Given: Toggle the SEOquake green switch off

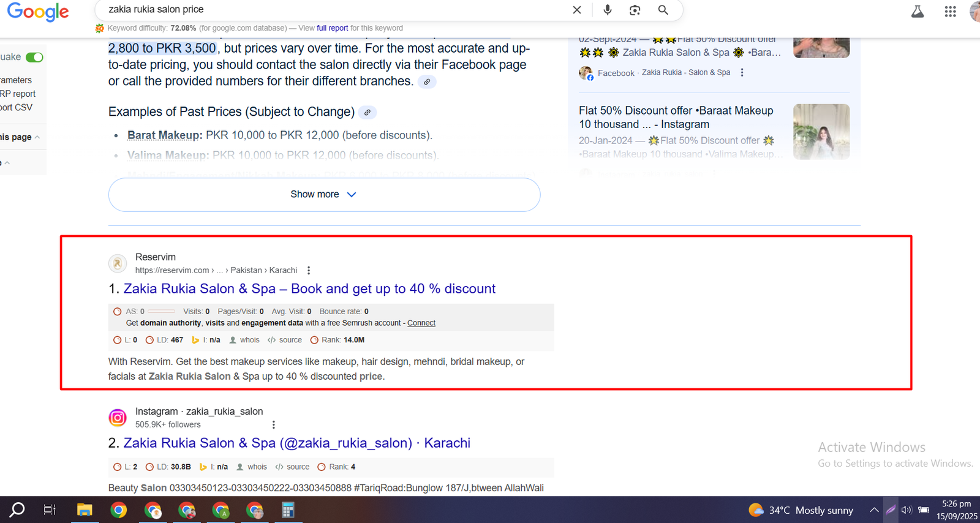Looking at the screenshot, I should [x=35, y=58].
